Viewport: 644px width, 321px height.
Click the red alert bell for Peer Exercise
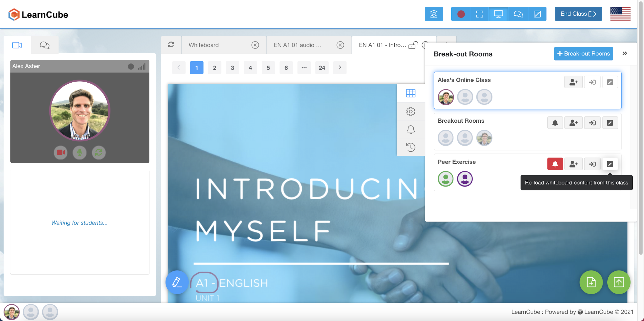click(555, 164)
